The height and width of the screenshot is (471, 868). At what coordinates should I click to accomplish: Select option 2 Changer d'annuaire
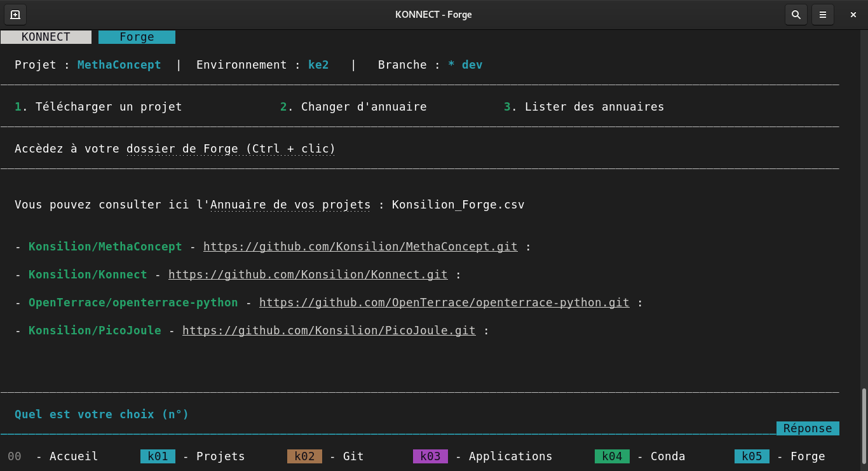point(353,107)
